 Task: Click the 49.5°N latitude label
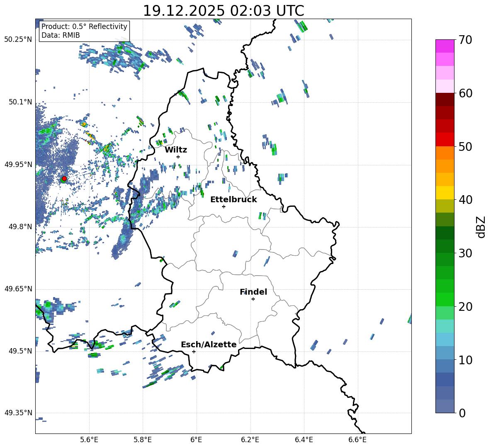tap(20, 351)
